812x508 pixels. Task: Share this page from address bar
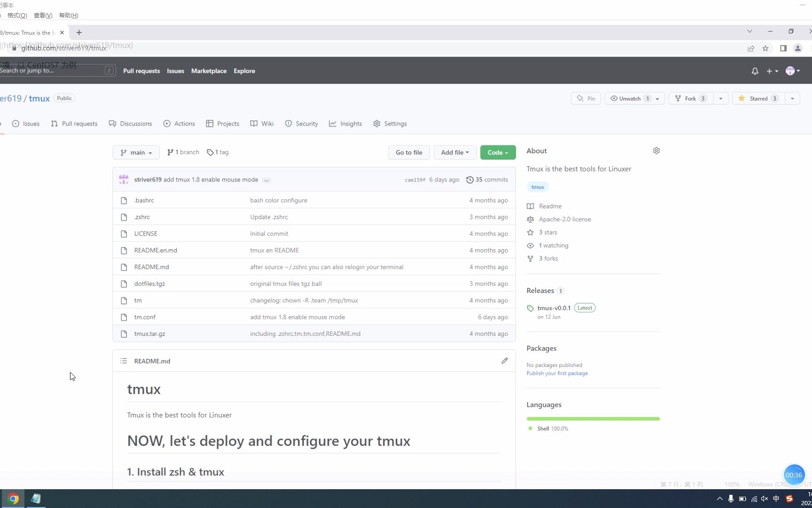(751, 48)
